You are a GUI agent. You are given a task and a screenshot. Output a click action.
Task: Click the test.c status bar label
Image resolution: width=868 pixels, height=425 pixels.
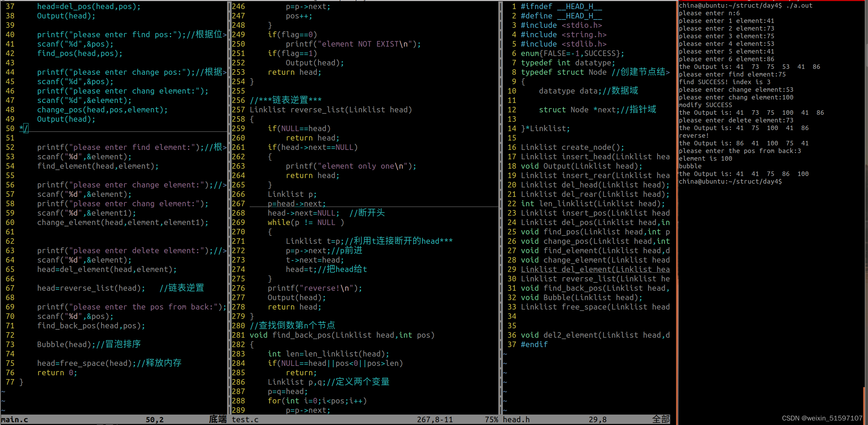245,419
